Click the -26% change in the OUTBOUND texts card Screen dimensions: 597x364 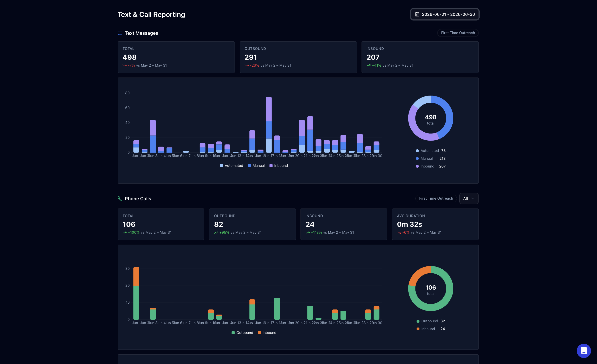[x=254, y=65]
